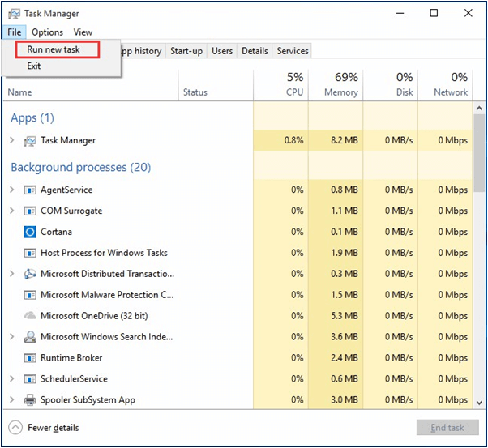Choose Exit from the File menu

pyautogui.click(x=33, y=66)
